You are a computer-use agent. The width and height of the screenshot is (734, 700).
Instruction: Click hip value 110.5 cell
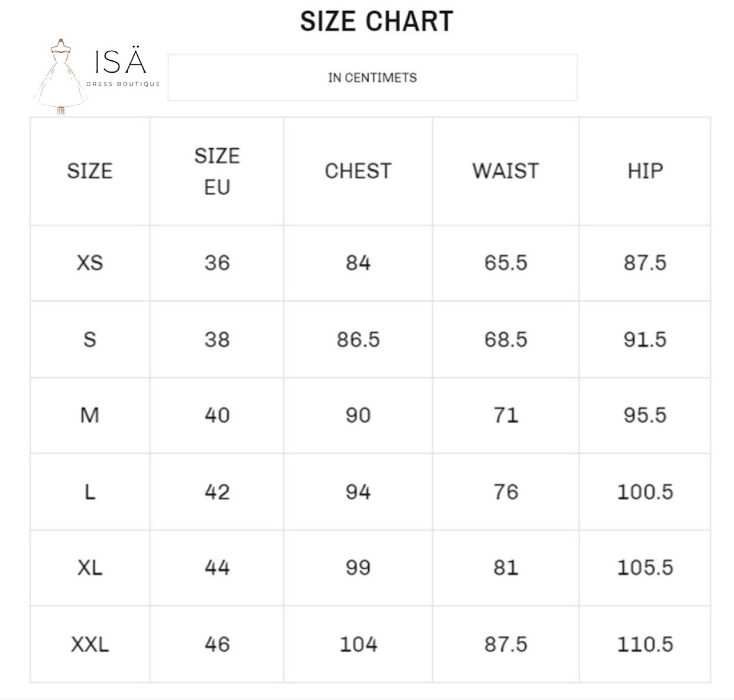click(645, 644)
